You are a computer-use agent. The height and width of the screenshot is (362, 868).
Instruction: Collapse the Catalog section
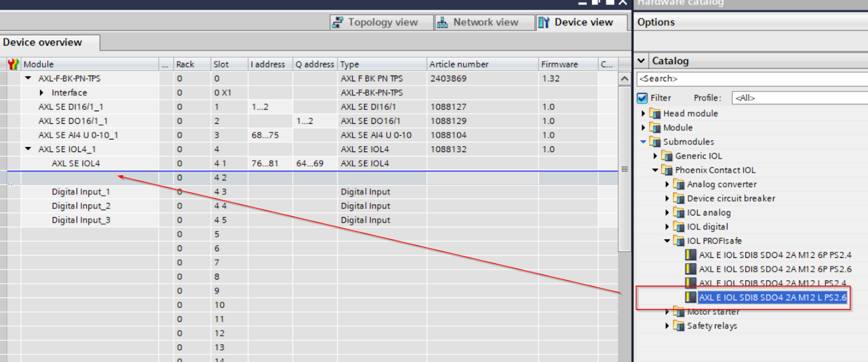coord(641,61)
